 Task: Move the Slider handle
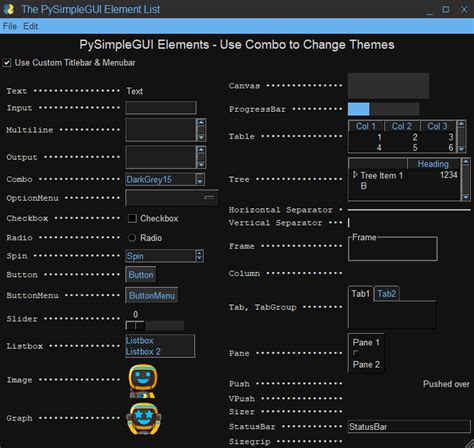(x=135, y=325)
